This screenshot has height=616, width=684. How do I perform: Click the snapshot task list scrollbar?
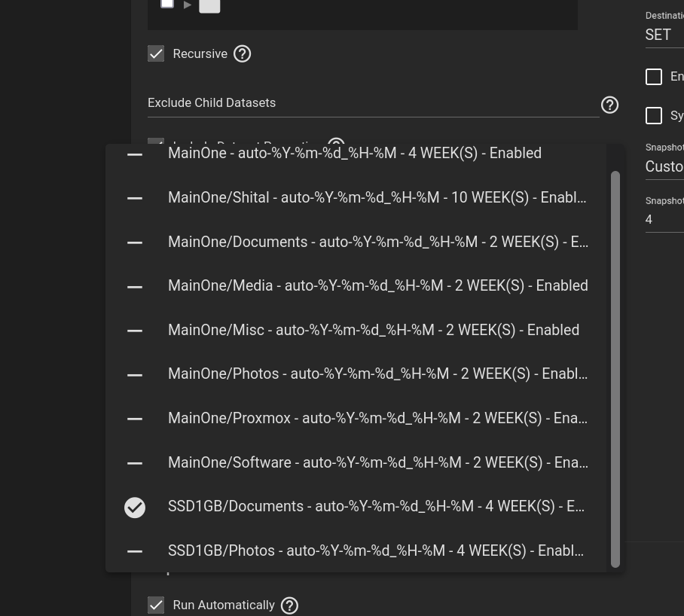[615, 368]
